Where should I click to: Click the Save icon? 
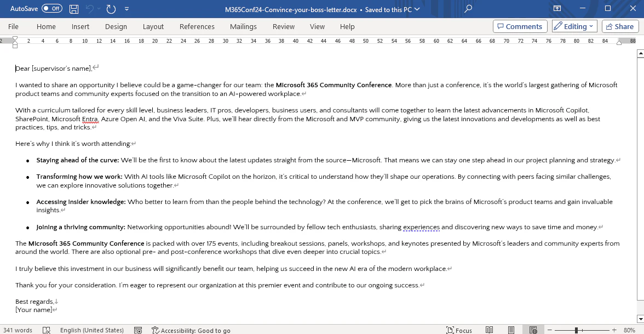coord(73,9)
